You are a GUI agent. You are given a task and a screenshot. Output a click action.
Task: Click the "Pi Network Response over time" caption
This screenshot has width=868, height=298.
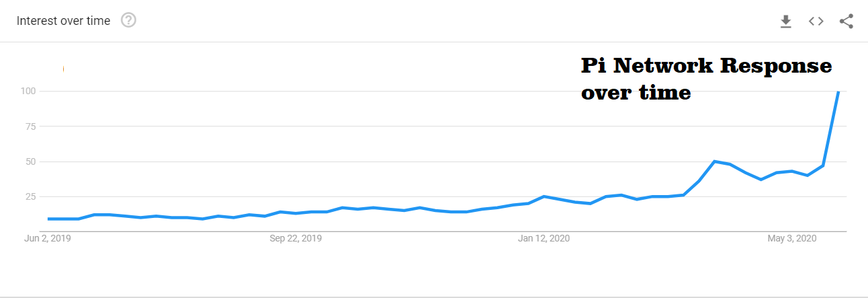pyautogui.click(x=706, y=79)
